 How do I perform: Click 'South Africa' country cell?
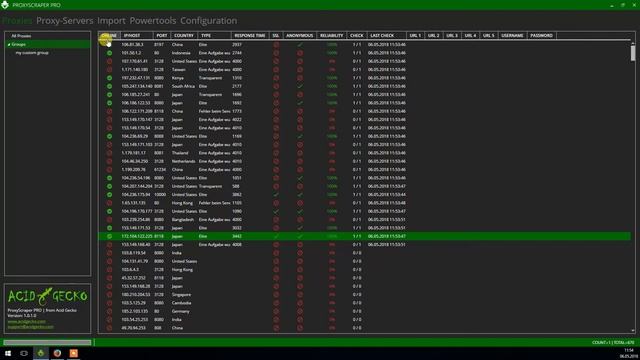pos(183,87)
